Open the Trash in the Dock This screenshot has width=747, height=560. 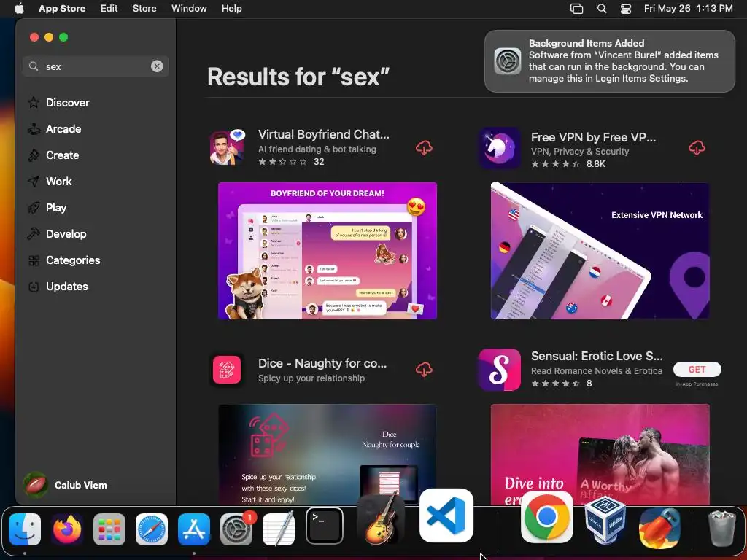click(722, 528)
